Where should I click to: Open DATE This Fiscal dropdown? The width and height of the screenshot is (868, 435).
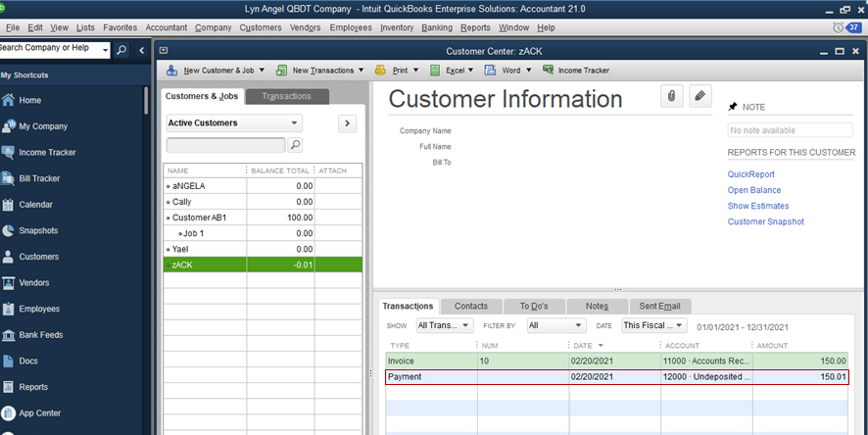point(653,325)
